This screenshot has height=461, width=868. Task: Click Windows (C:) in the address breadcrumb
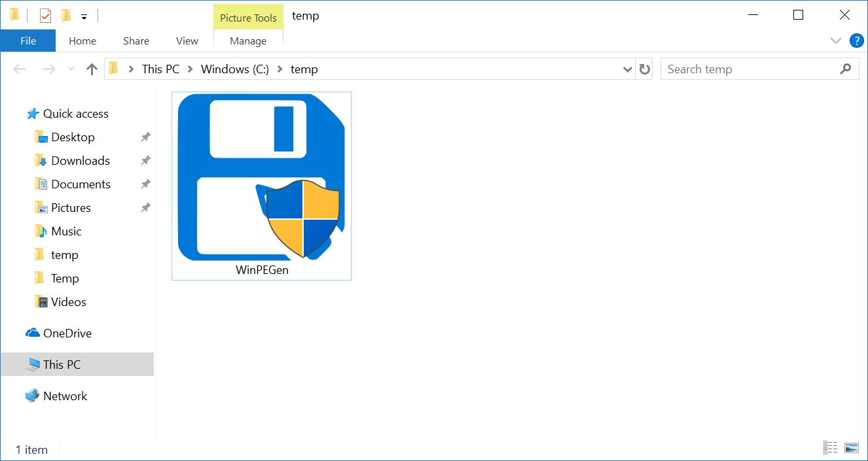tap(234, 69)
